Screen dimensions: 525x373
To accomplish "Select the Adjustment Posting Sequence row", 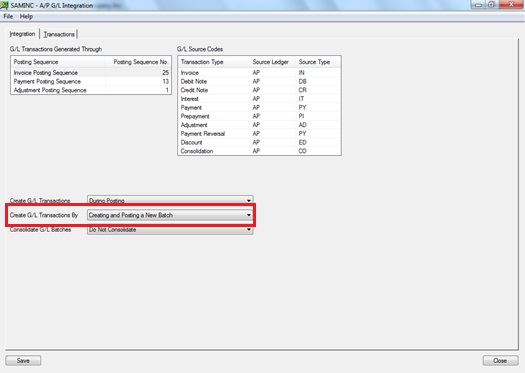I will 91,90.
